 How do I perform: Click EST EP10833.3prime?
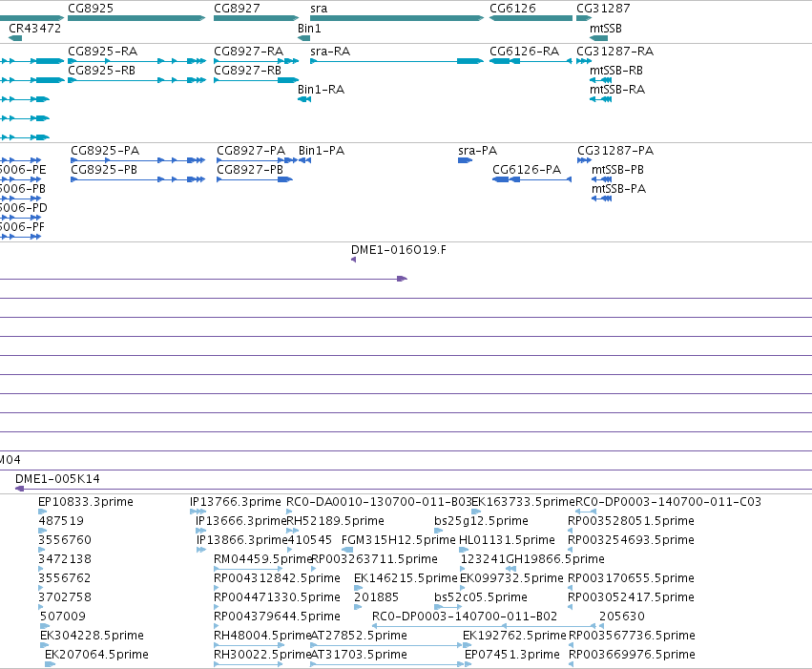coord(86,502)
